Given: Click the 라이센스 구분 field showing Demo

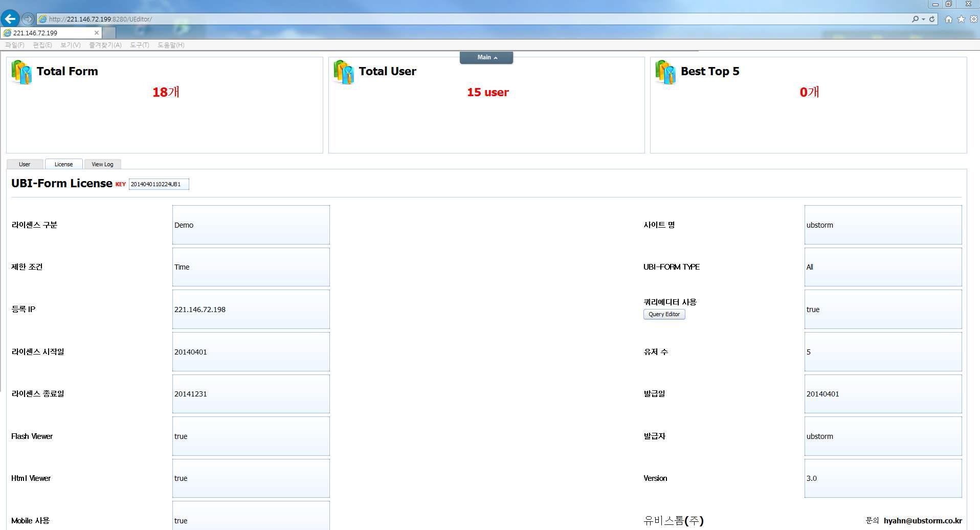Looking at the screenshot, I should (251, 225).
